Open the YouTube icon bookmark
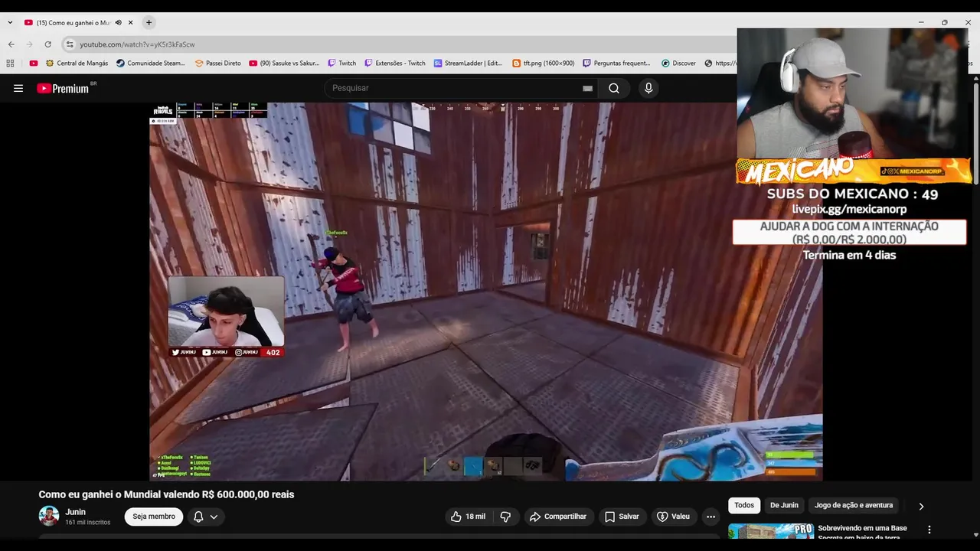The width and height of the screenshot is (980, 551). click(x=33, y=64)
